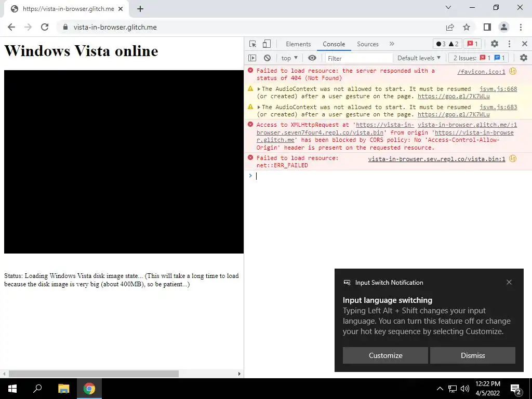Show the console sidebar
The width and height of the screenshot is (532, 399).
tap(252, 58)
